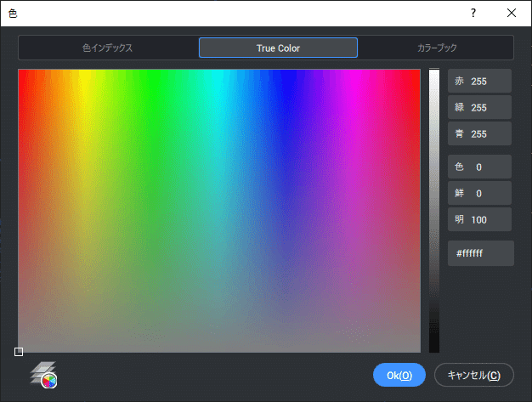This screenshot has height=402, width=532.
Task: Click the キャンセル(C) button
Action: click(474, 375)
